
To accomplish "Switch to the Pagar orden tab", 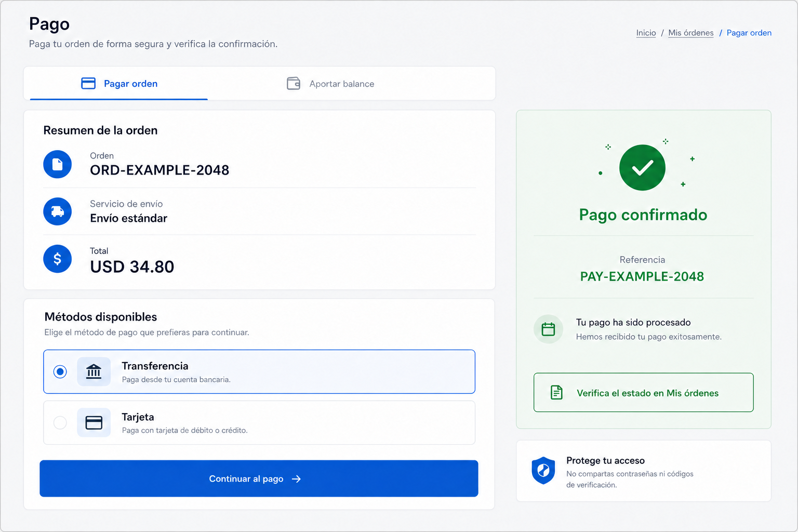I will [119, 84].
